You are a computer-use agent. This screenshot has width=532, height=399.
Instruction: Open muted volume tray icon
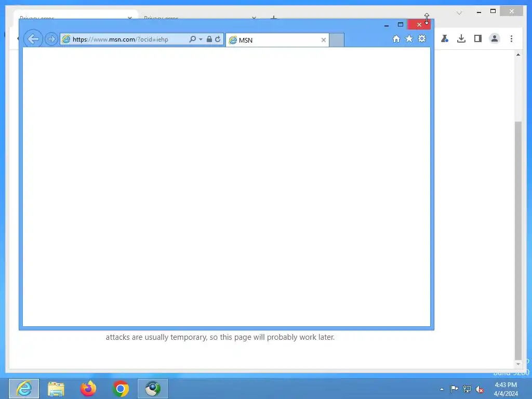[x=480, y=389]
